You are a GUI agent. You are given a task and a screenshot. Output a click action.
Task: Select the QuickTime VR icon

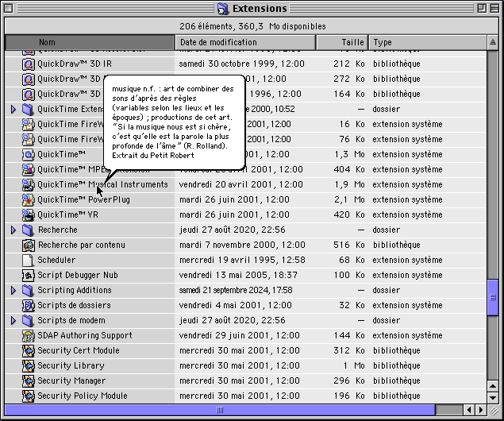pos(29,214)
